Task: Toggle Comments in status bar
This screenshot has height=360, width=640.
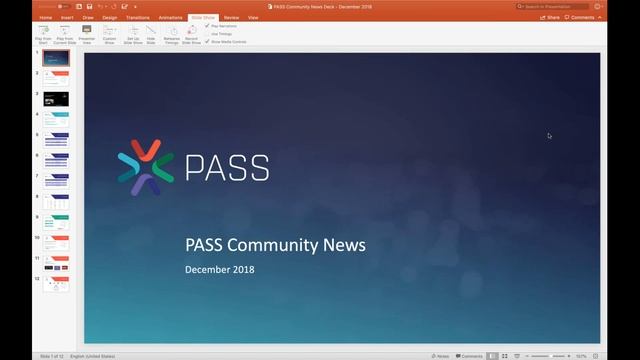Action: click(469, 356)
